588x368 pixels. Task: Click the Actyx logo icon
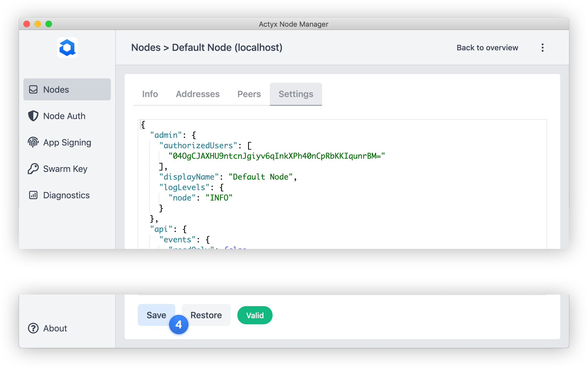[67, 48]
